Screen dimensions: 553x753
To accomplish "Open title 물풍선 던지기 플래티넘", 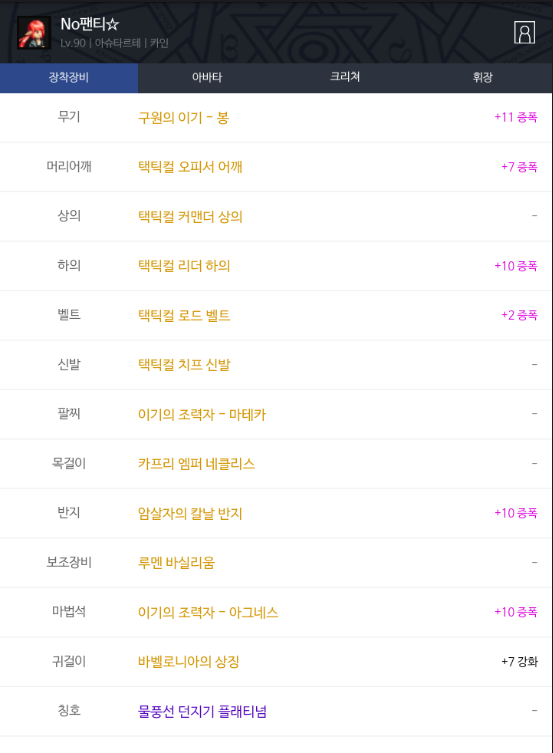I will 202,711.
